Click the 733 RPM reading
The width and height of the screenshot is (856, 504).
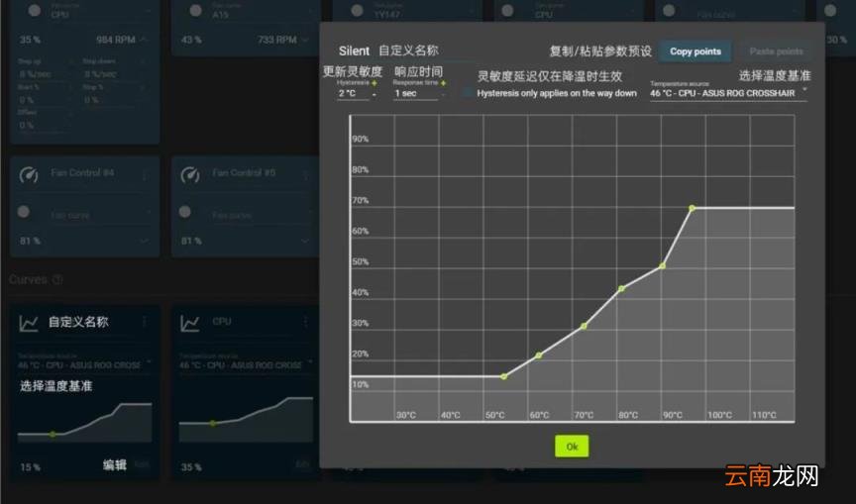coord(276,40)
